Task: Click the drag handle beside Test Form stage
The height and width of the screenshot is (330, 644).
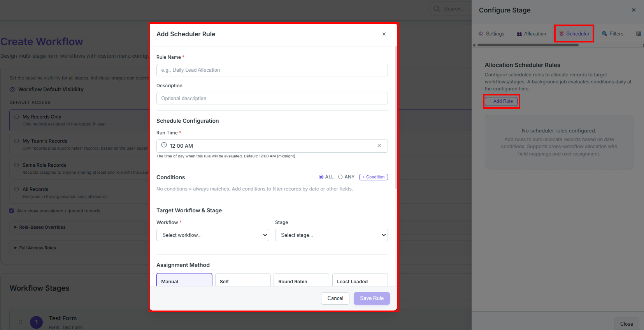Action: tap(21, 322)
